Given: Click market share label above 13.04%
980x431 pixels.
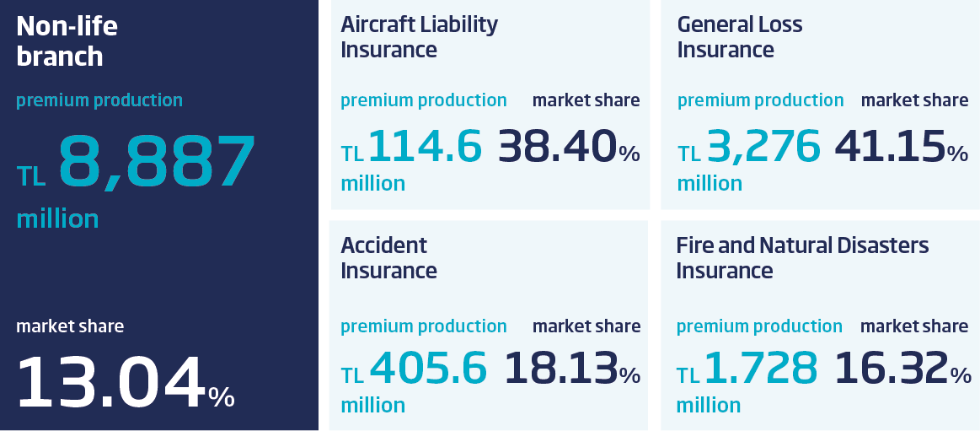Looking at the screenshot, I should 70,326.
